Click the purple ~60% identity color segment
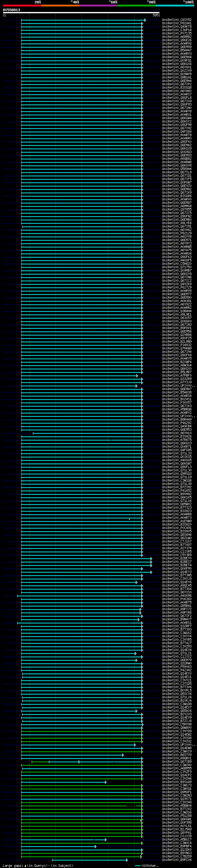The image size is (197, 868). [x=99, y=6]
